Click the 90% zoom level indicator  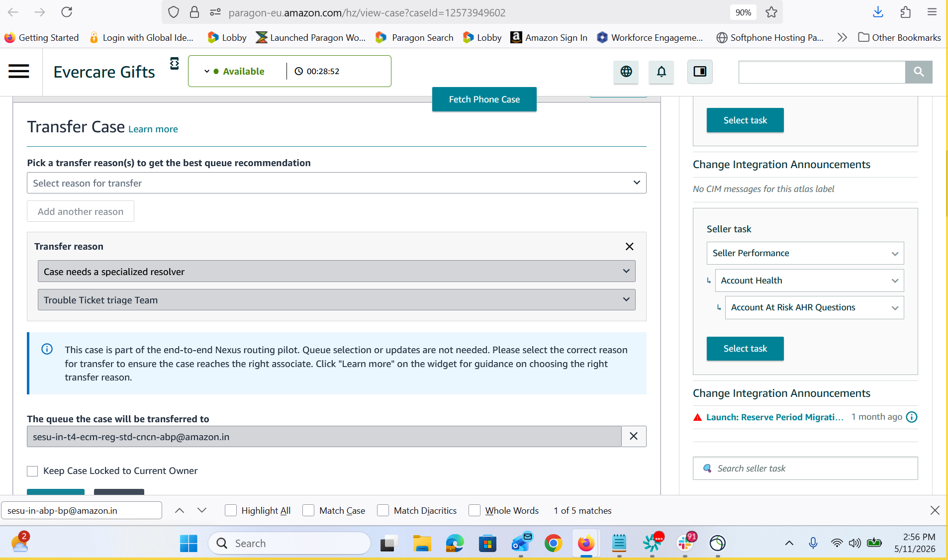743,12
